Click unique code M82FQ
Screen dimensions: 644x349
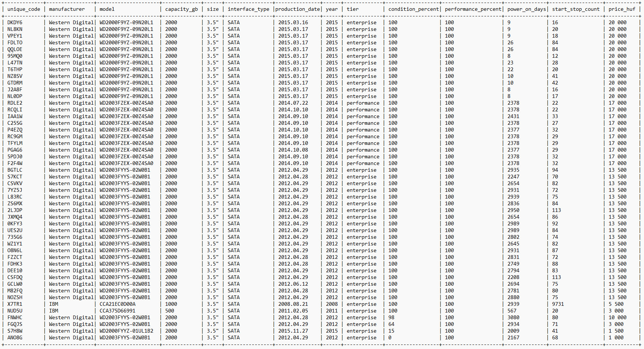[15, 291]
